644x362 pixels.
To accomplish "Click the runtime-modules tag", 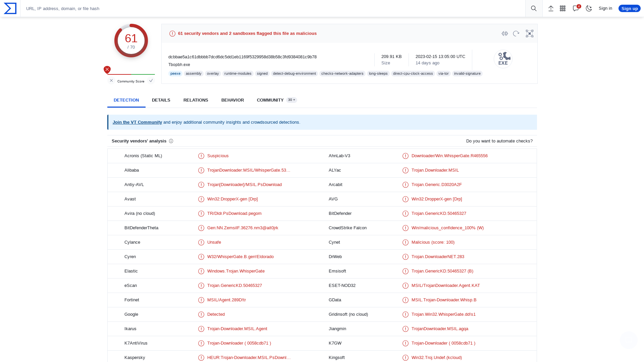I will tap(238, 73).
